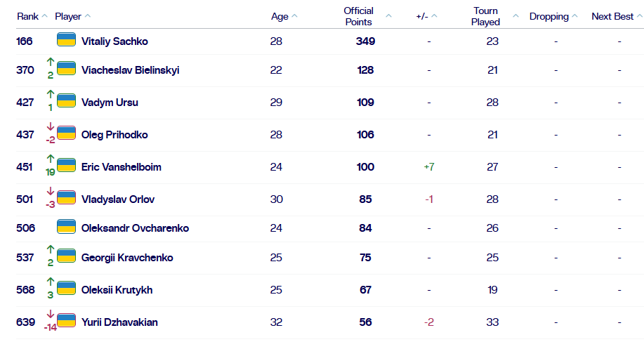Click Eric Vanshelboim's 100 official points

365,167
